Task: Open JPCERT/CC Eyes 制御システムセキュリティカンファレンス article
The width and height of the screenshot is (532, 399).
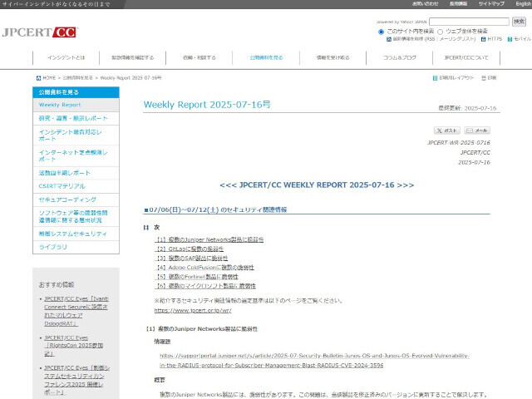Action: (x=77, y=380)
